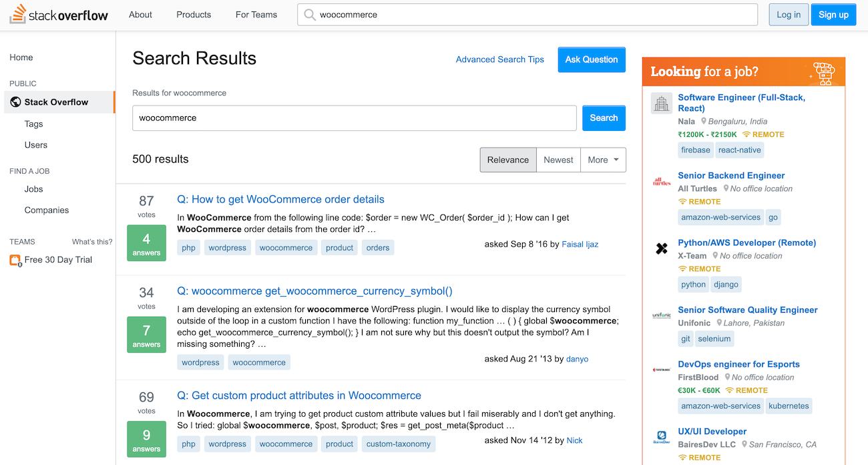Focus the results page search box
The width and height of the screenshot is (868, 465).
coord(355,118)
